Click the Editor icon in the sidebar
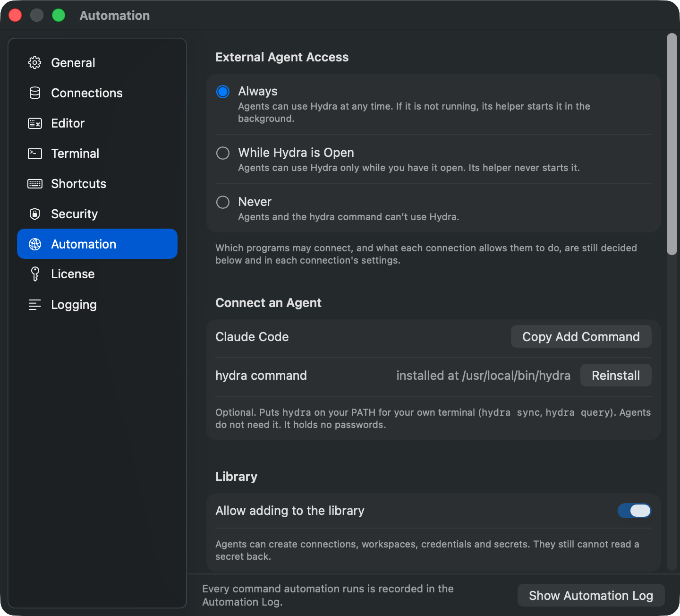The width and height of the screenshot is (680, 616). coord(35,123)
